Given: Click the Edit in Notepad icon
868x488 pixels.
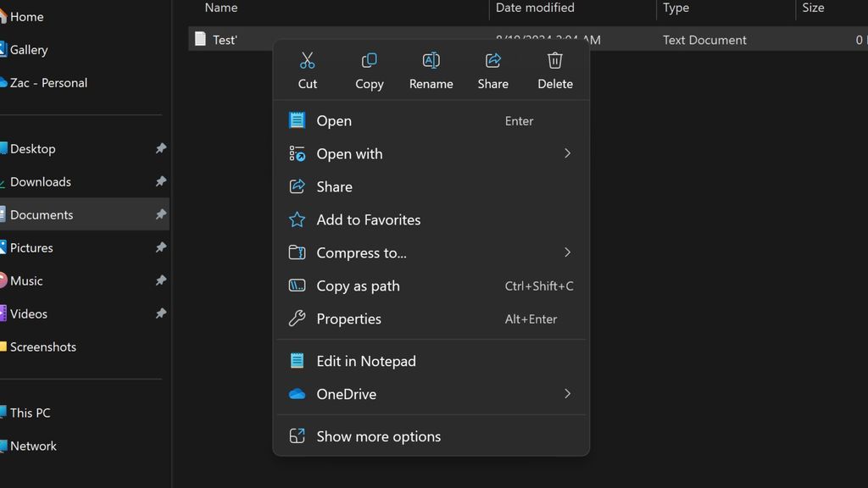Looking at the screenshot, I should (297, 360).
